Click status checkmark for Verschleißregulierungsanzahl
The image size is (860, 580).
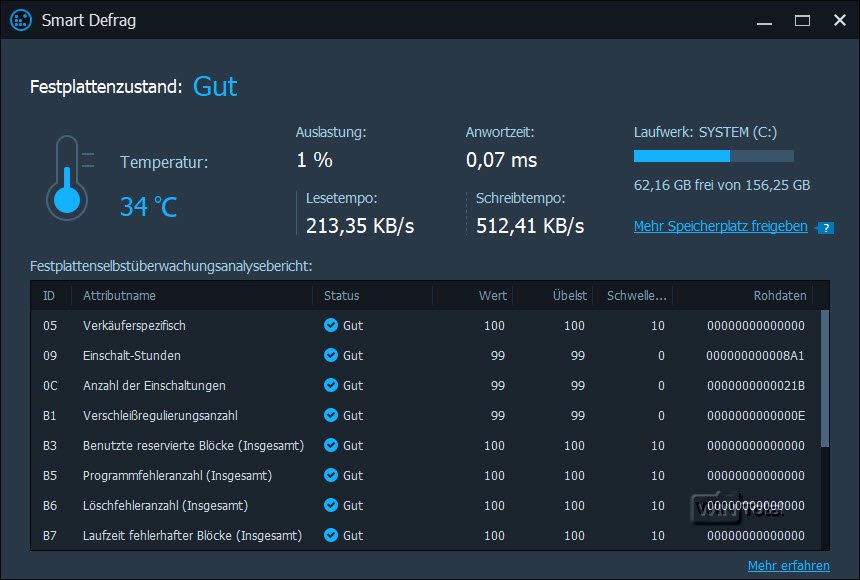331,415
